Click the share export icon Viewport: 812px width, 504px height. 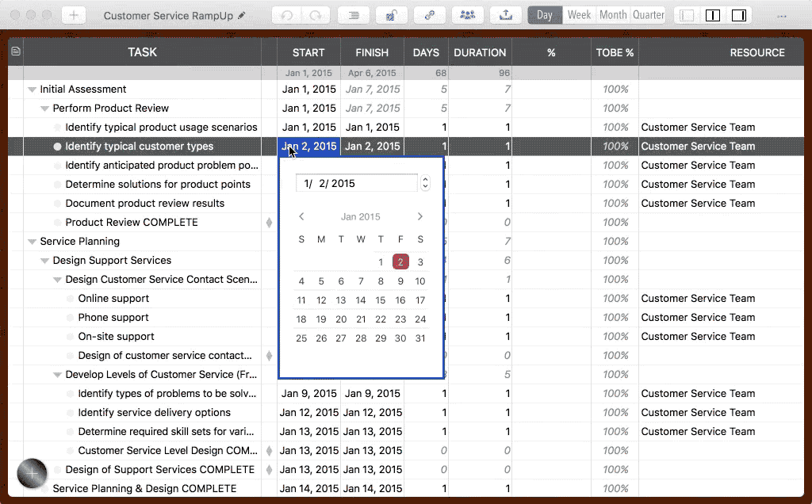coord(506,15)
